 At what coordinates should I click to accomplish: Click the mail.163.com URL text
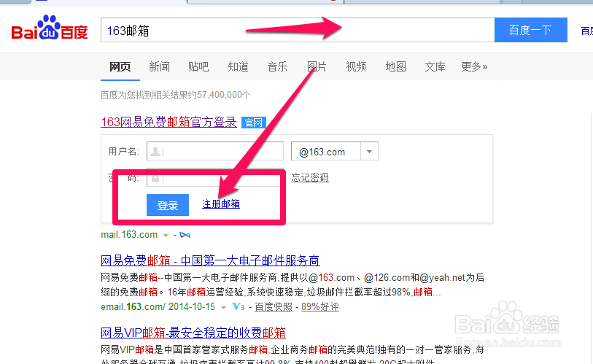[x=129, y=235]
